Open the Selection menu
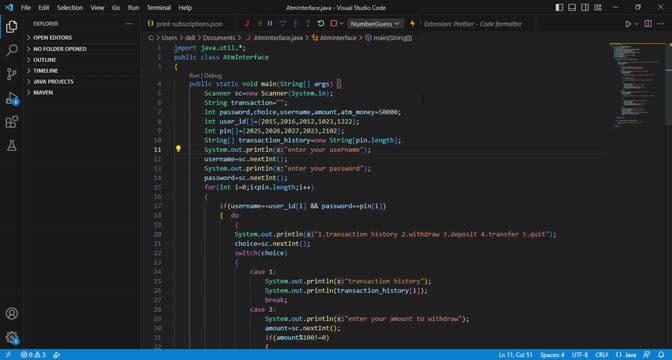Screen dimensions: 672x360 (x=70, y=8)
